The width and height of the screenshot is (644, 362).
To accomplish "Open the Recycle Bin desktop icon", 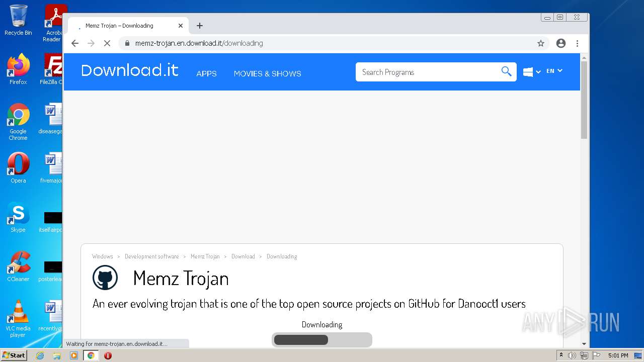I will 18,21.
